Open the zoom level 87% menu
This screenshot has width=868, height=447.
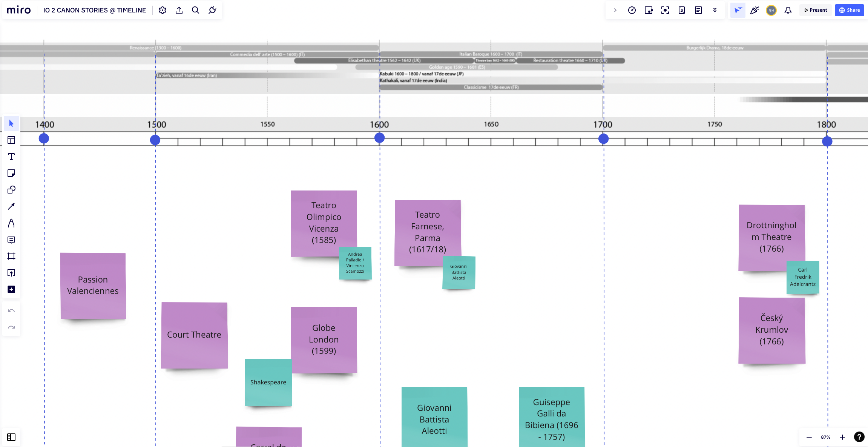[x=825, y=437]
